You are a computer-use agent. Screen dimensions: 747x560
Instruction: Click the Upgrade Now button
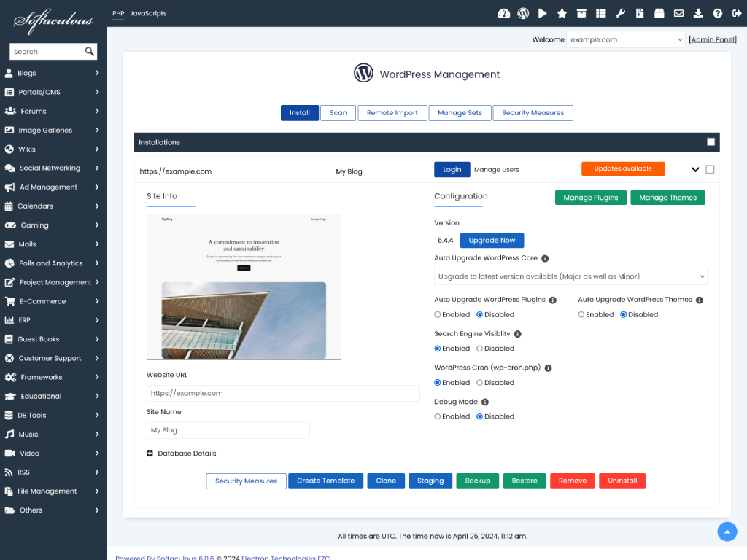pyautogui.click(x=492, y=240)
